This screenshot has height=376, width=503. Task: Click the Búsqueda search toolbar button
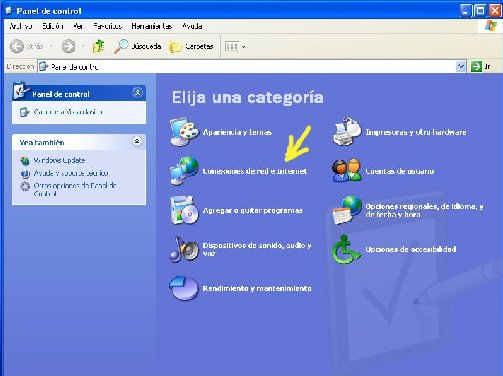point(137,46)
